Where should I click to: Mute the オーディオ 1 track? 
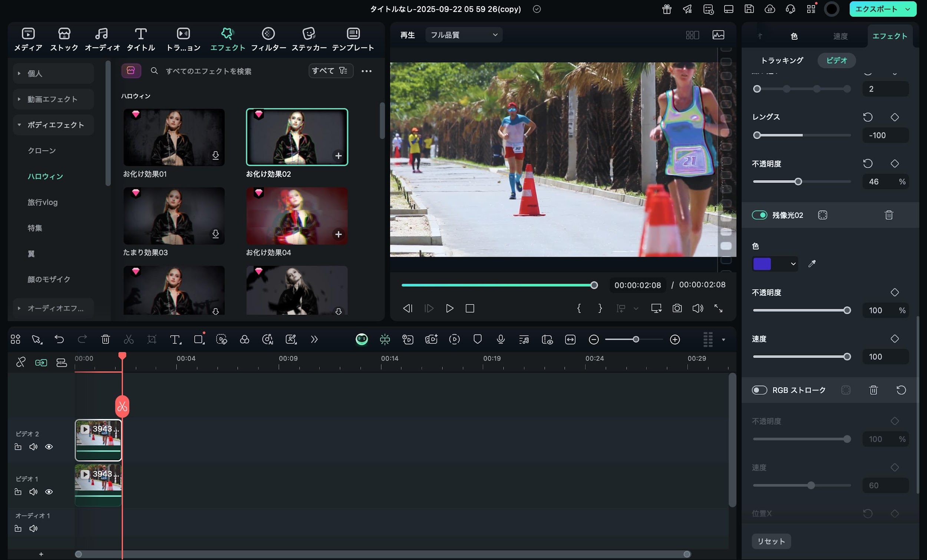point(33,528)
